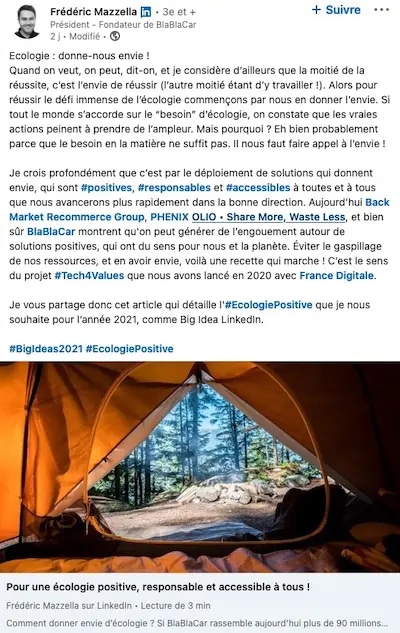
Task: Click the LinkedIn badge beside the name
Action: [145, 12]
